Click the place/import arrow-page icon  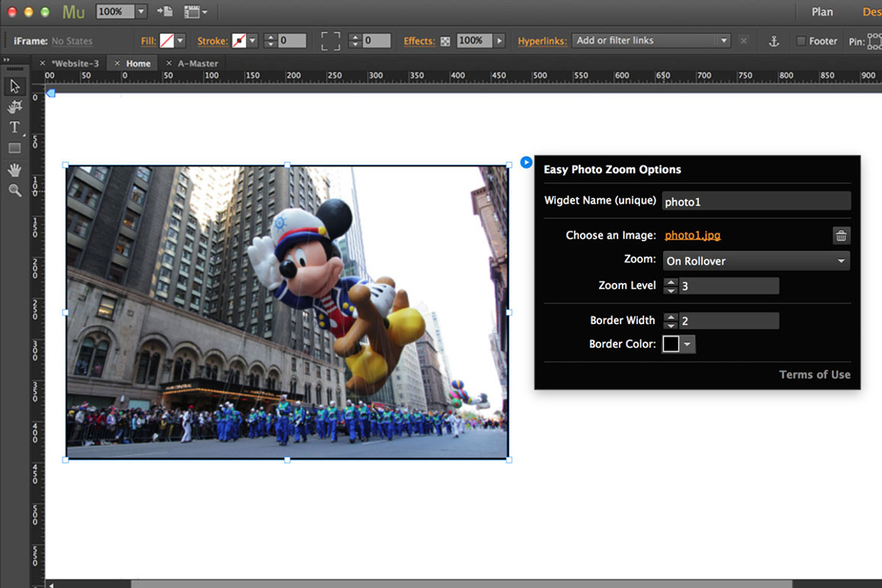(x=165, y=12)
